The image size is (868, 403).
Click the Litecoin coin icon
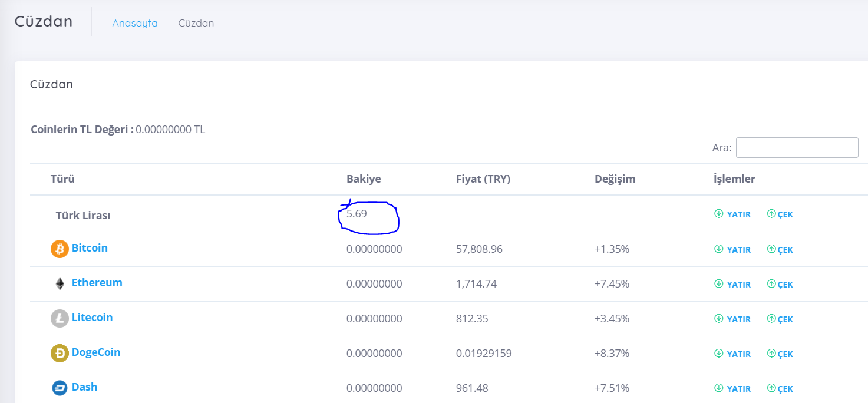click(x=60, y=319)
